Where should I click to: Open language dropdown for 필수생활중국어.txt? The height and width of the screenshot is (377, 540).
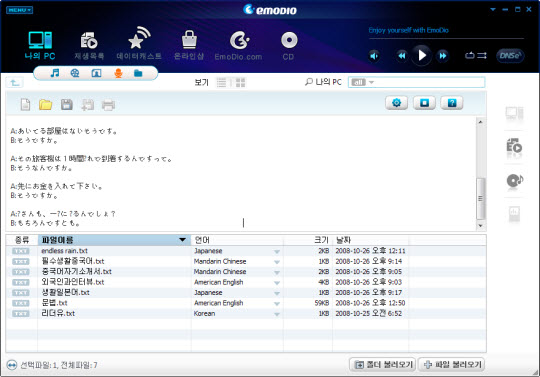pyautogui.click(x=277, y=262)
